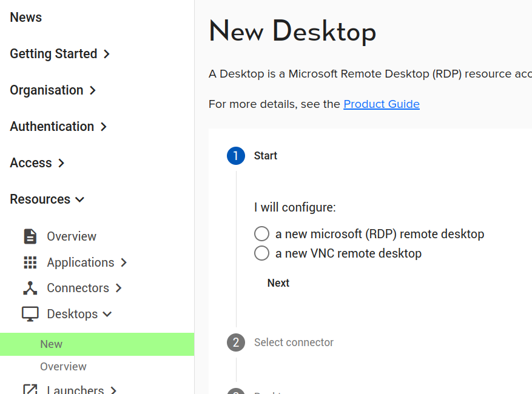The height and width of the screenshot is (394, 532).
Task: Open Overview under the Desktops submenu
Action: (x=63, y=367)
